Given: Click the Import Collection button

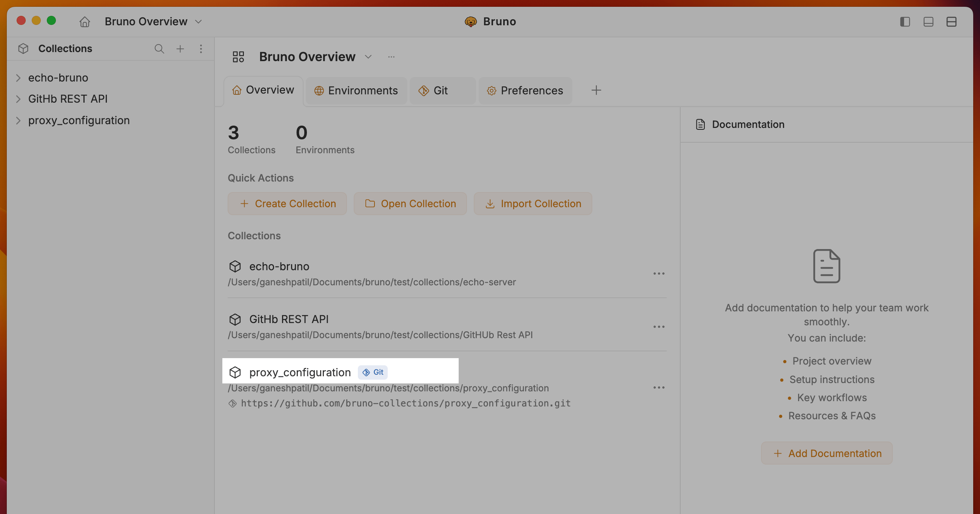Looking at the screenshot, I should (533, 203).
